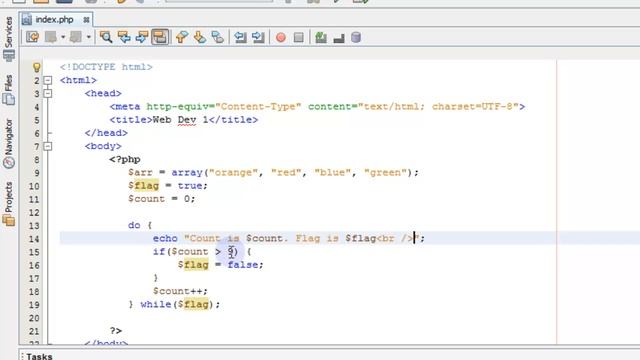Open the Forward history dropdown arrow
Screen dimensions: 640x360
[x=88, y=37]
